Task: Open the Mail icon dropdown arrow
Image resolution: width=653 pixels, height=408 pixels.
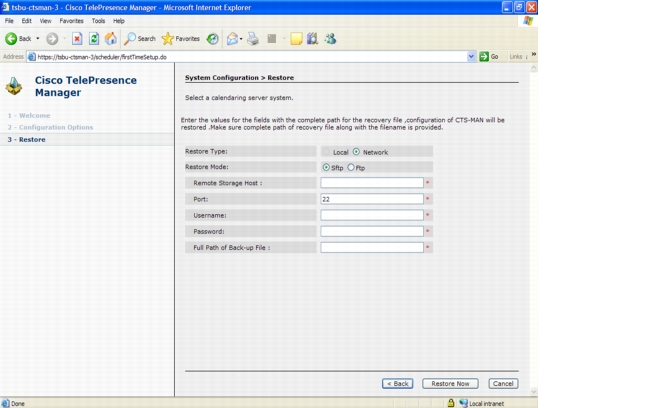Action: pyautogui.click(x=241, y=39)
